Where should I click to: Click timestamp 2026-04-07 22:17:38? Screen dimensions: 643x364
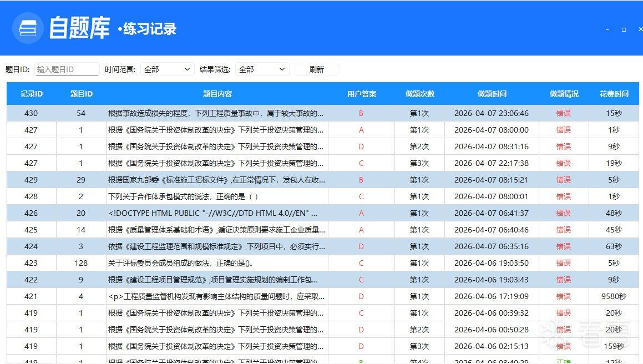coord(492,163)
